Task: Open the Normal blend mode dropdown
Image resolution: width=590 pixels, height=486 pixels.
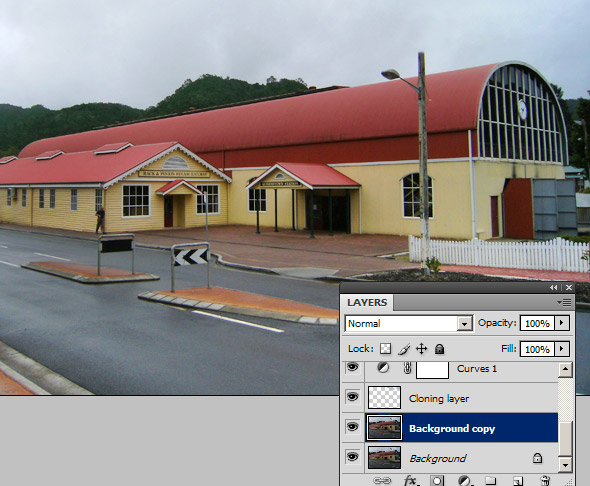Action: (x=409, y=323)
